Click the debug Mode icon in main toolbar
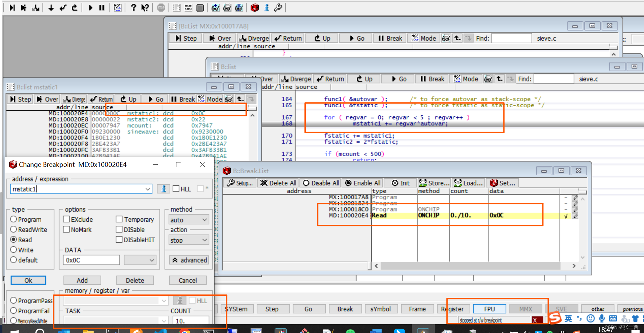 click(x=117, y=7)
